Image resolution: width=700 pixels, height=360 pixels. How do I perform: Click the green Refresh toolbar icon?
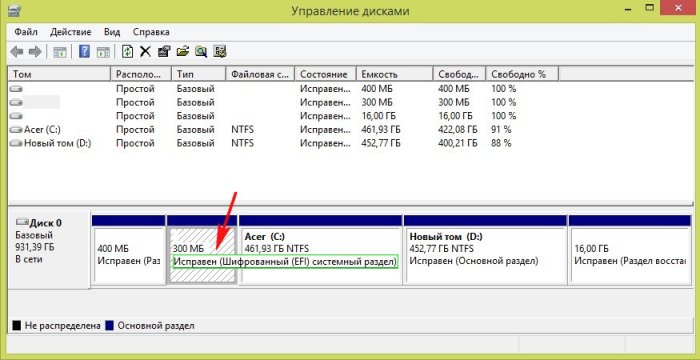(128, 52)
